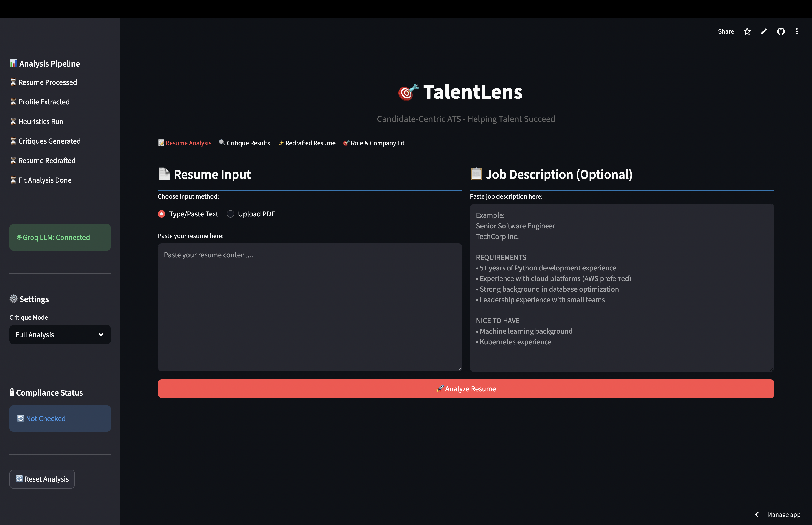The height and width of the screenshot is (525, 812).
Task: Switch to the Critique Results tab
Action: point(244,143)
